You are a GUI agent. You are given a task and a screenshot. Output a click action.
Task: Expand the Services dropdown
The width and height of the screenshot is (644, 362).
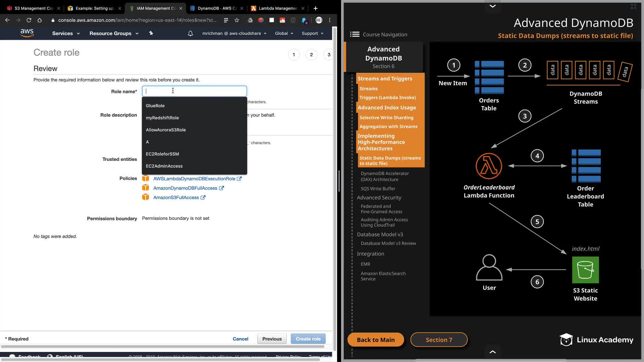coord(66,34)
